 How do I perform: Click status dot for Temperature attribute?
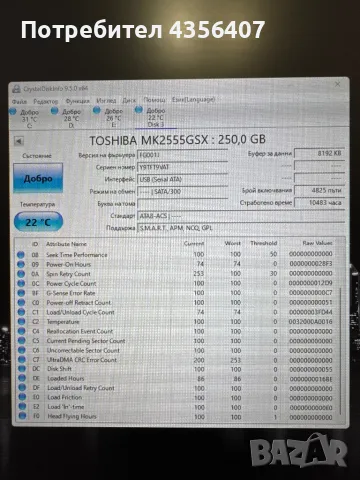point(22,322)
